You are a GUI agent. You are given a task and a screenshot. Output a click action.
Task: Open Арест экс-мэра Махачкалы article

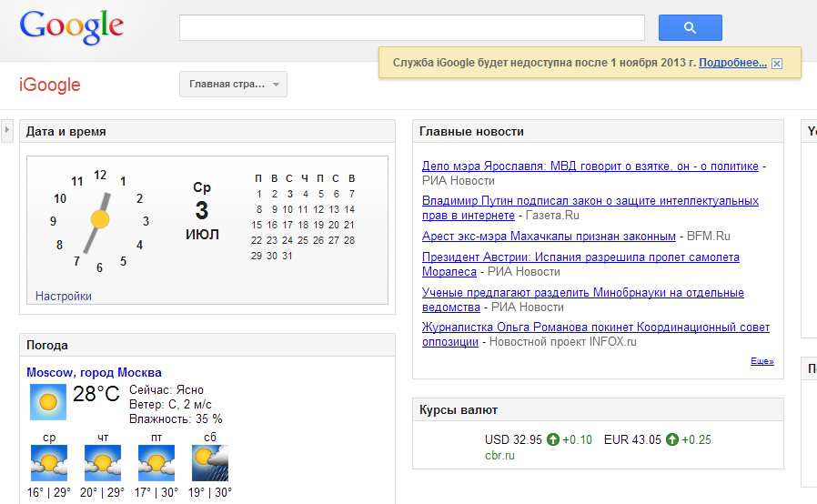[x=549, y=237]
